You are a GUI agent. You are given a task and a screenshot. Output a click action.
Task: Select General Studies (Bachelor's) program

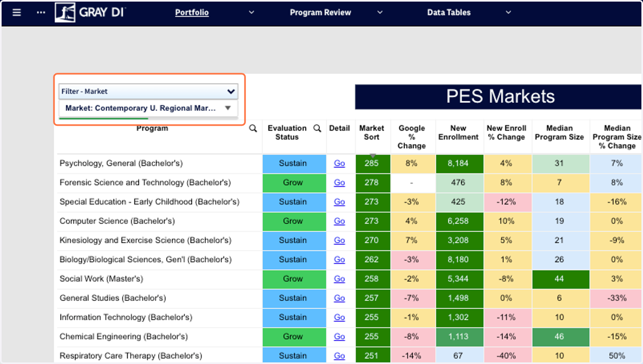[113, 298]
